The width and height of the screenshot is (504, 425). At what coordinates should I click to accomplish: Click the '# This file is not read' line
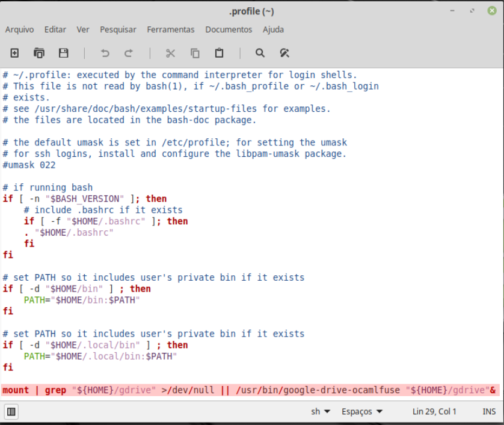[x=191, y=87]
